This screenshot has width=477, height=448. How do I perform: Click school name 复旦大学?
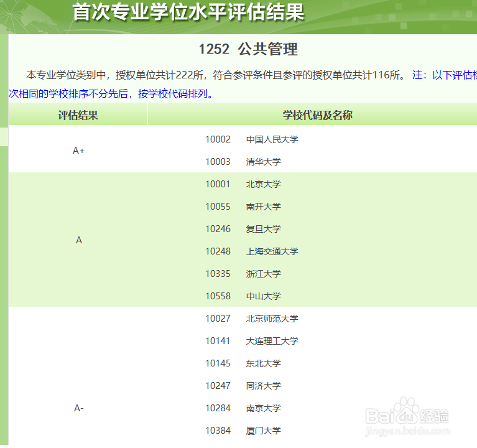point(263,229)
